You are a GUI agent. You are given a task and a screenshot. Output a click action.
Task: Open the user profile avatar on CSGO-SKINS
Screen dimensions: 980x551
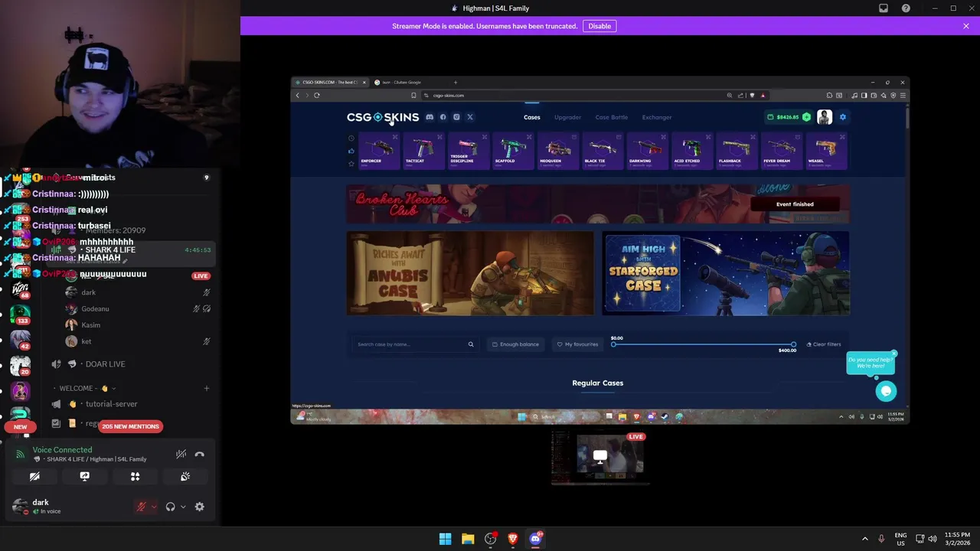[x=825, y=117]
